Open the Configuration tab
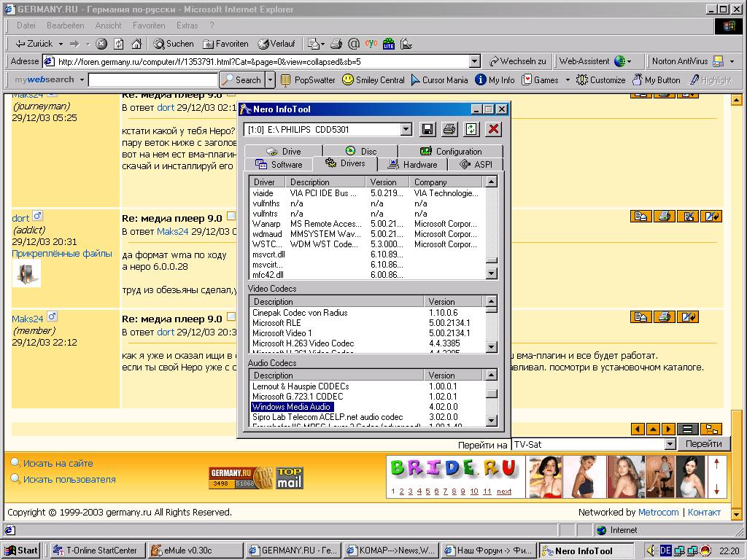 451,151
